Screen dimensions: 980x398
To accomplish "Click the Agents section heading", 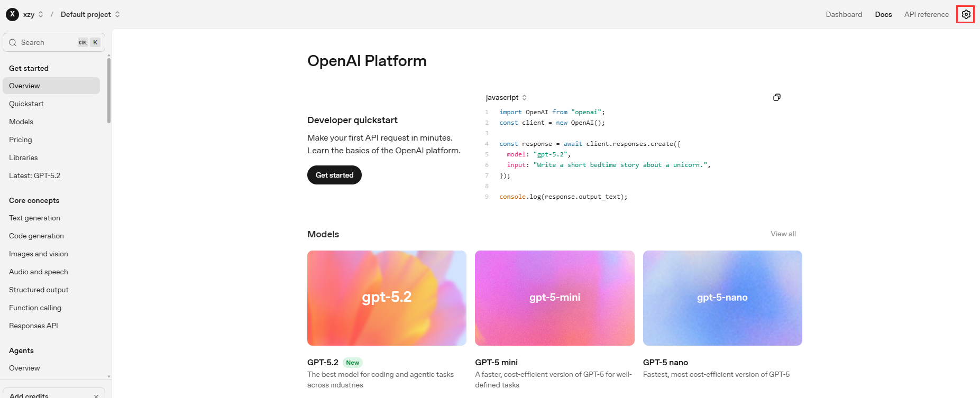I will (21, 350).
